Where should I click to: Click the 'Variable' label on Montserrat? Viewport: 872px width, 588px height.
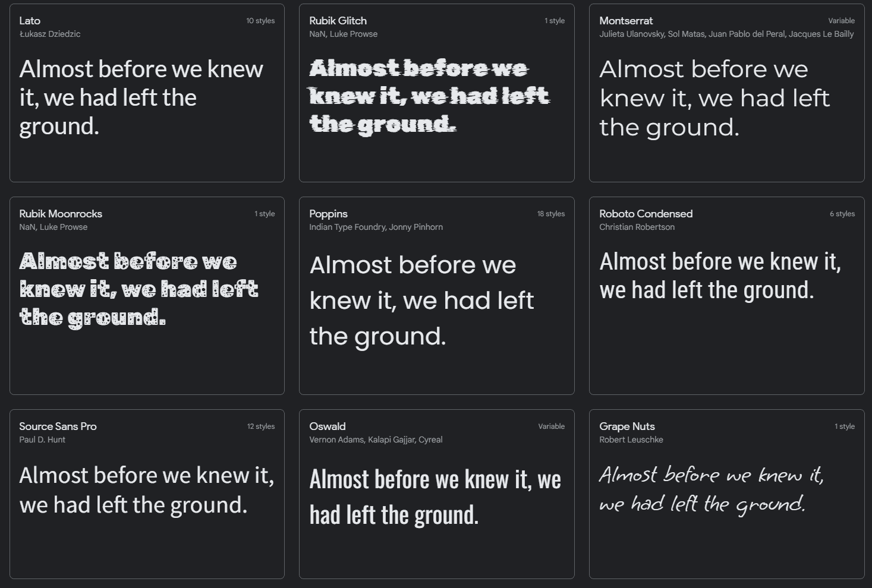pos(841,20)
